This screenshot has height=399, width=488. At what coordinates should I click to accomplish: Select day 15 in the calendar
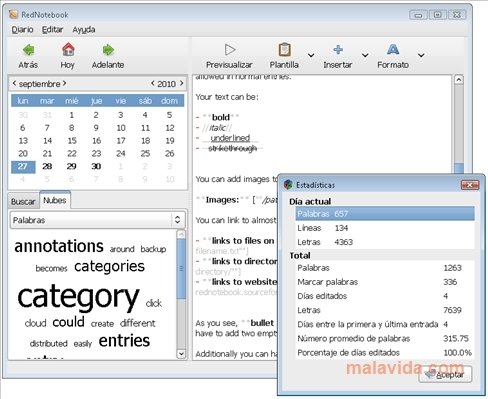click(72, 141)
